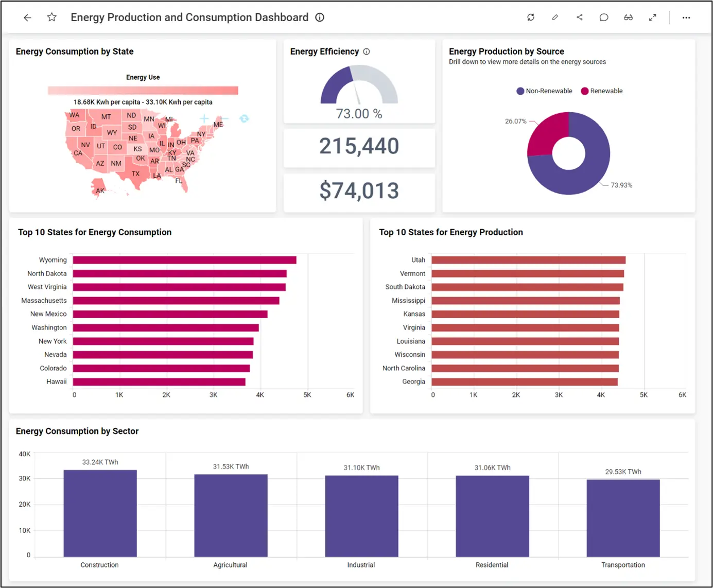Share the dashboard
The image size is (713, 588).
(x=580, y=18)
